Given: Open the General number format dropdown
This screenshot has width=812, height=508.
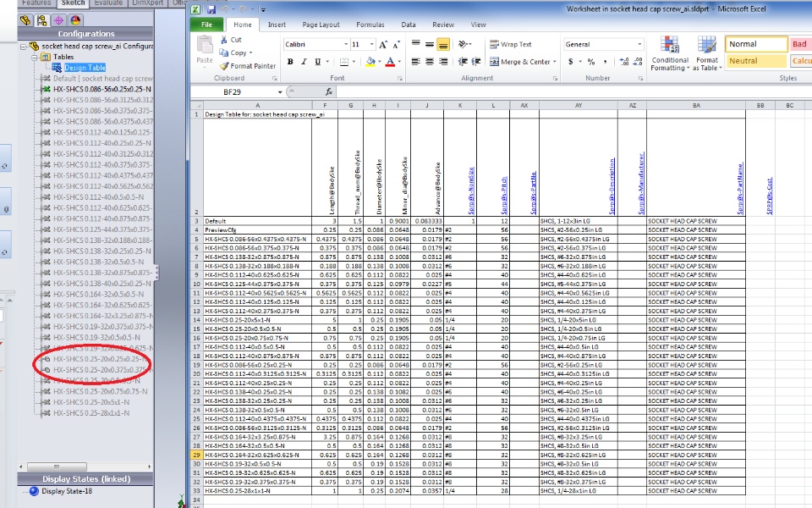Looking at the screenshot, I should 639,45.
